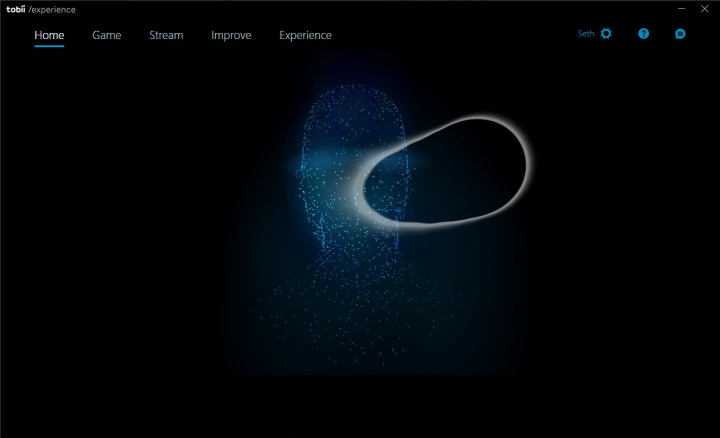
Task: Navigate to the Experience tab
Action: tap(305, 35)
